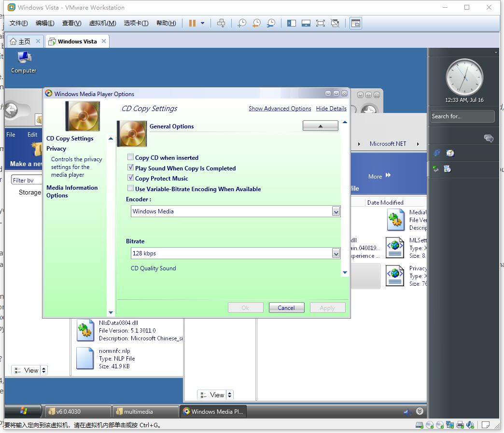The image size is (504, 433).
Task: Click the chat bubble icon in the sidebar
Action: click(x=489, y=139)
